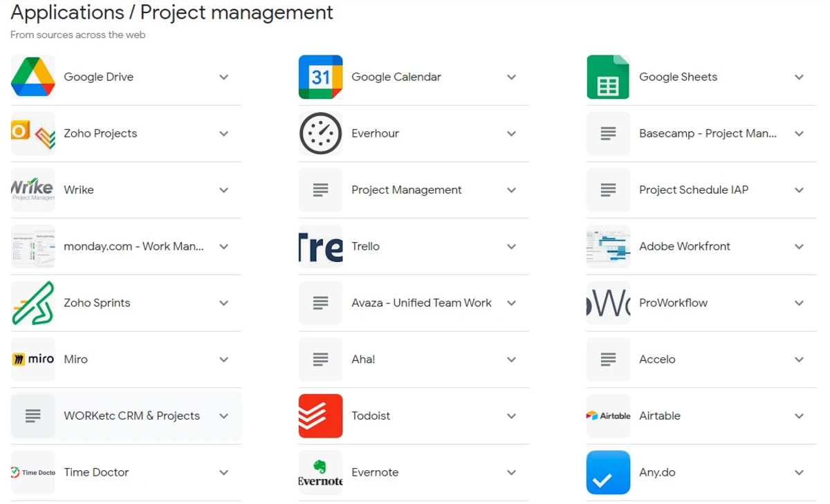Click the Accelo document placeholder icon
The width and height of the screenshot is (830, 504).
(x=608, y=360)
